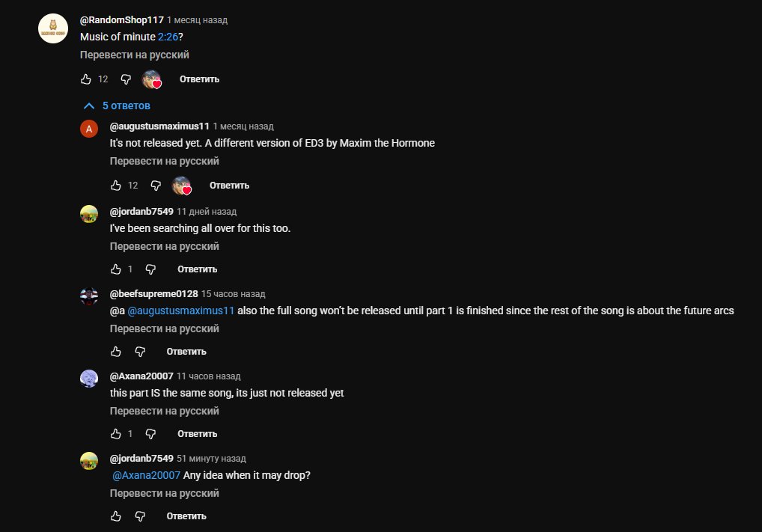Like augustusmaximus11's reply

pyautogui.click(x=116, y=186)
